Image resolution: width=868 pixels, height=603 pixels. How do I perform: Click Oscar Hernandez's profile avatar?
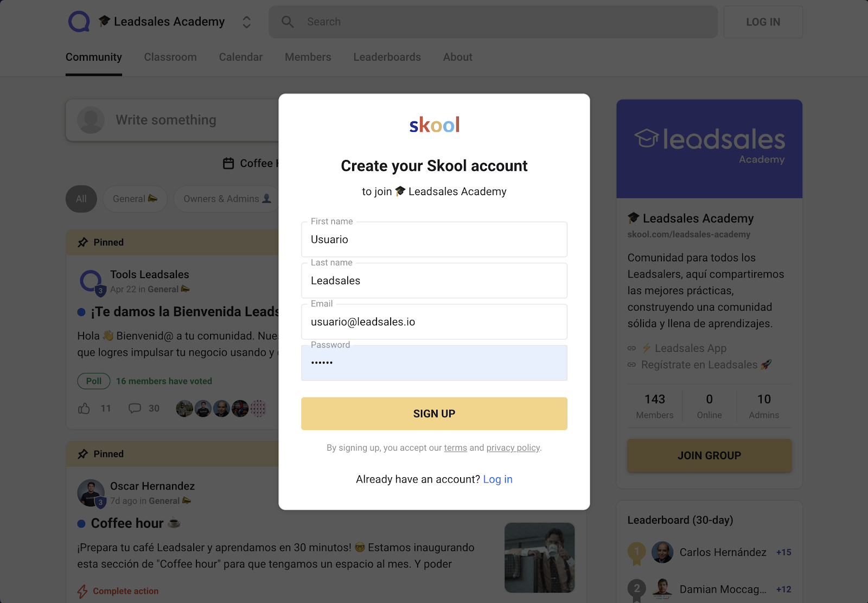[x=91, y=492]
